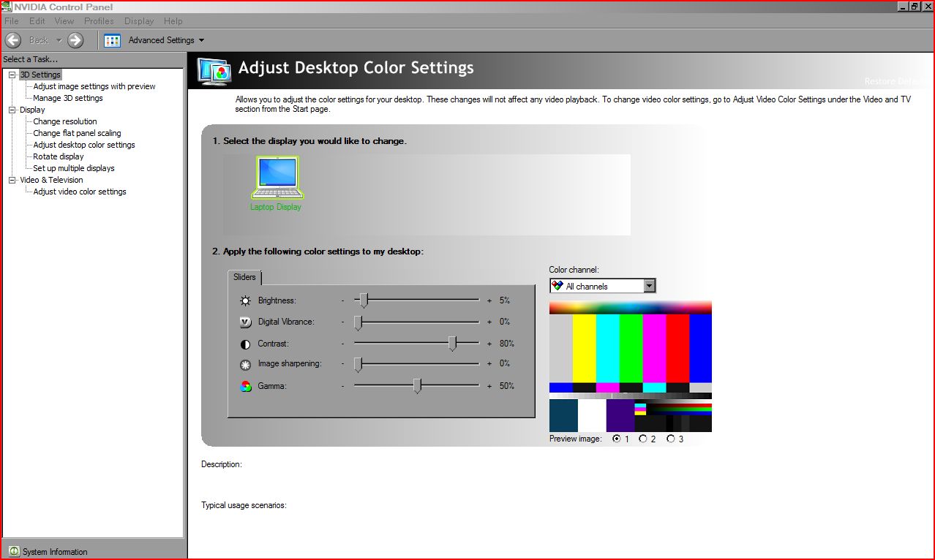This screenshot has width=935, height=560.
Task: Open Adjust image settings with preview
Action: pos(94,86)
